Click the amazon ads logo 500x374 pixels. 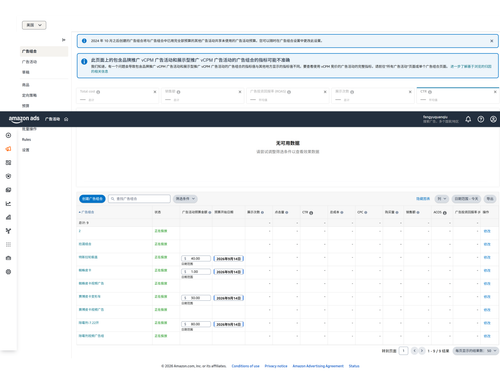(24, 119)
